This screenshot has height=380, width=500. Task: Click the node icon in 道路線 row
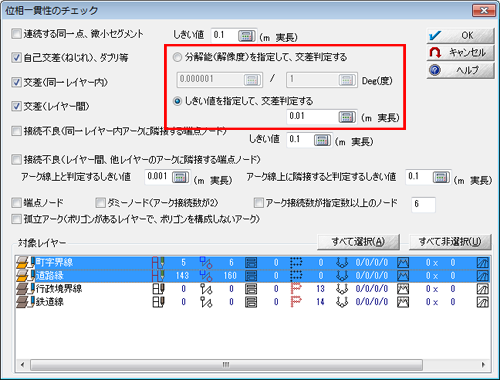(x=206, y=276)
